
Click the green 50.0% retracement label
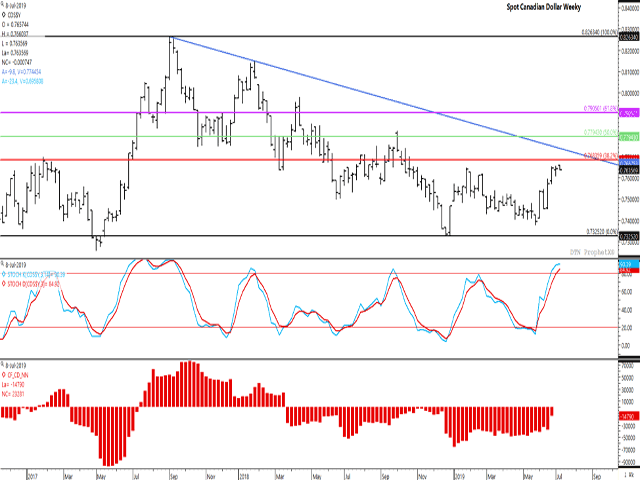pos(601,132)
